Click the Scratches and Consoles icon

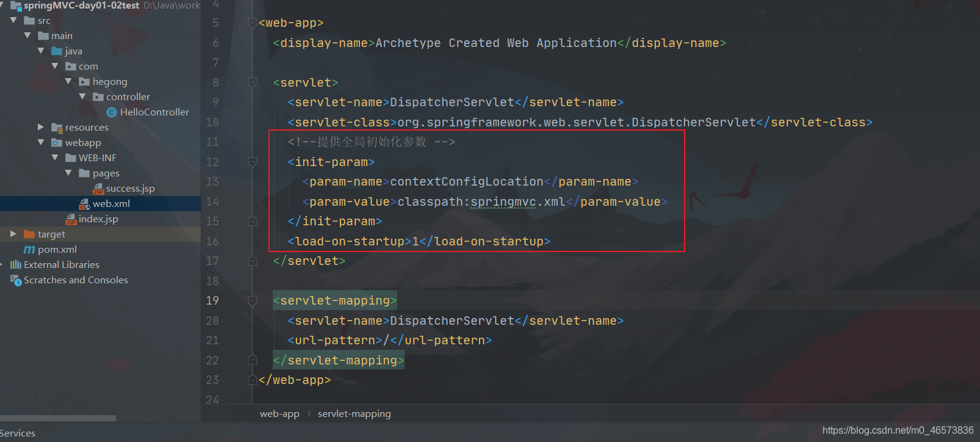click(16, 280)
